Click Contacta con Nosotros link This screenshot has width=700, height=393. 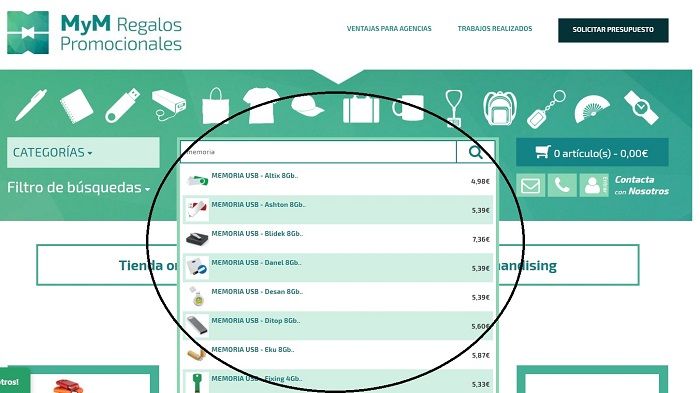pyautogui.click(x=641, y=185)
